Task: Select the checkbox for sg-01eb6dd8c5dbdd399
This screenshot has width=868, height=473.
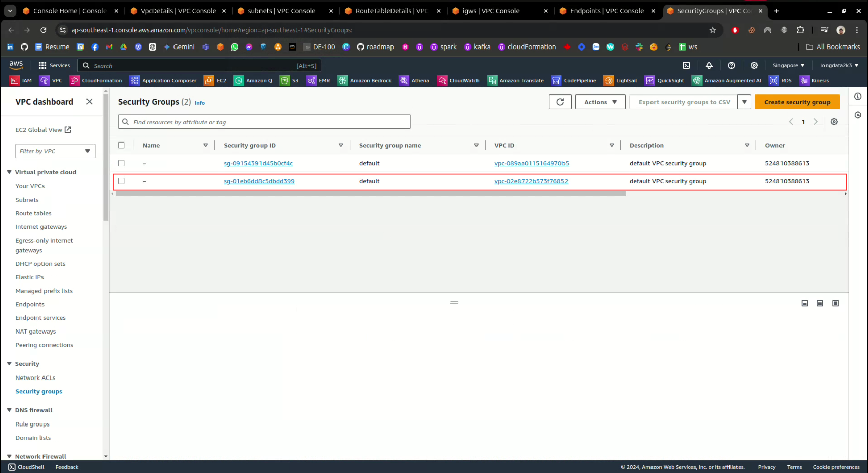Action: point(121,181)
